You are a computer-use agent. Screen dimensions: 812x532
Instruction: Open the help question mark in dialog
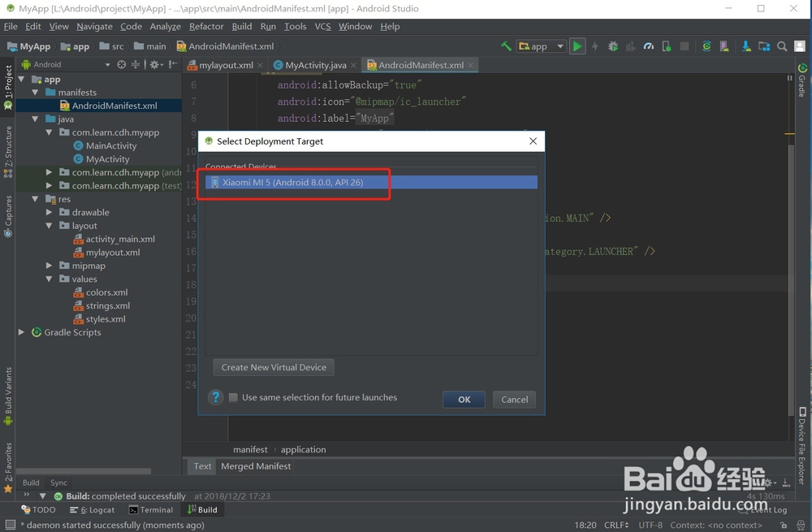point(216,397)
